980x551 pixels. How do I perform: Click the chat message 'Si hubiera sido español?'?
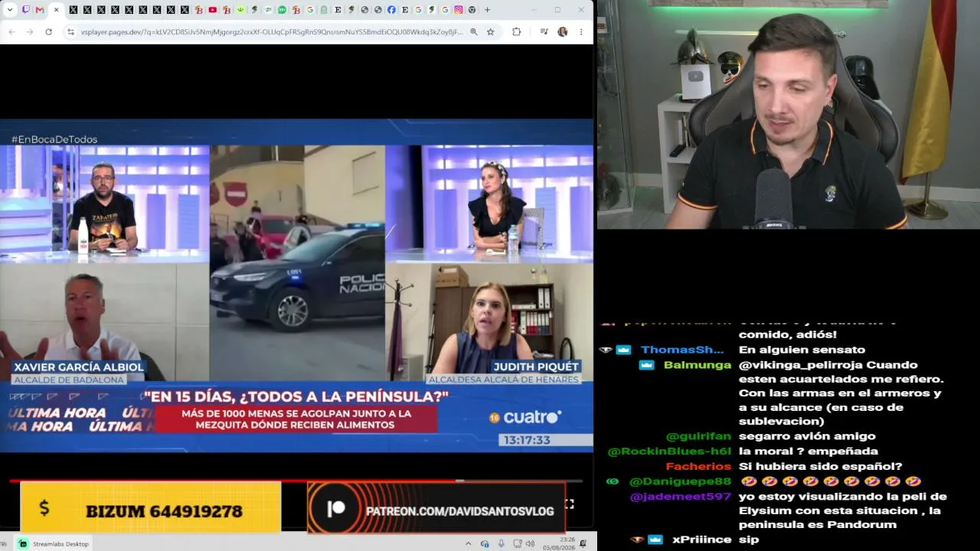tap(821, 466)
